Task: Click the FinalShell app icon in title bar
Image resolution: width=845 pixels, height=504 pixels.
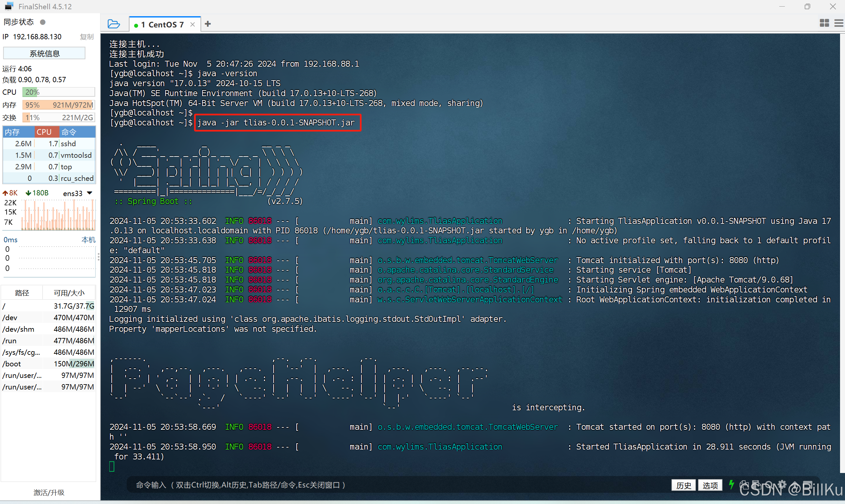Action: (9, 6)
